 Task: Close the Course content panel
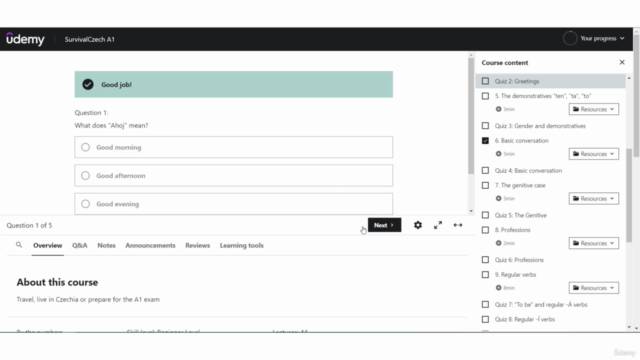[622, 62]
